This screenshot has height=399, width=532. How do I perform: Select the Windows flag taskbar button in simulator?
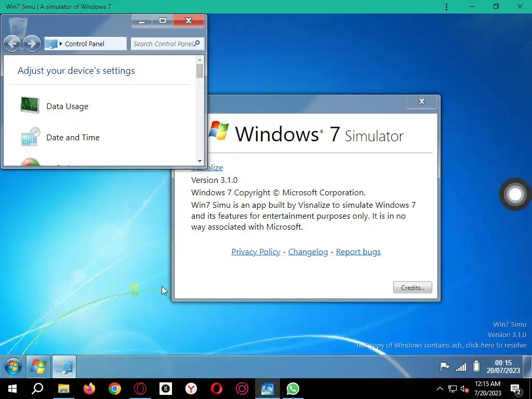point(38,366)
